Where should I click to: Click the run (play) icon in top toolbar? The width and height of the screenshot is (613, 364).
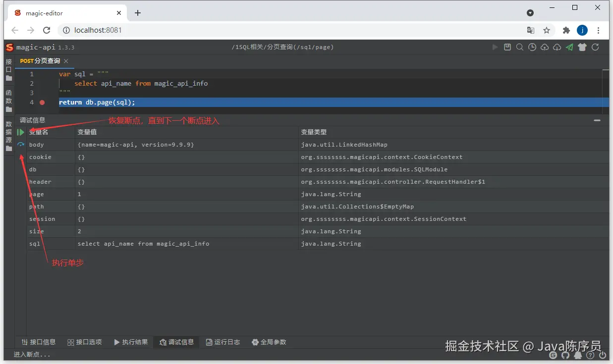click(495, 48)
